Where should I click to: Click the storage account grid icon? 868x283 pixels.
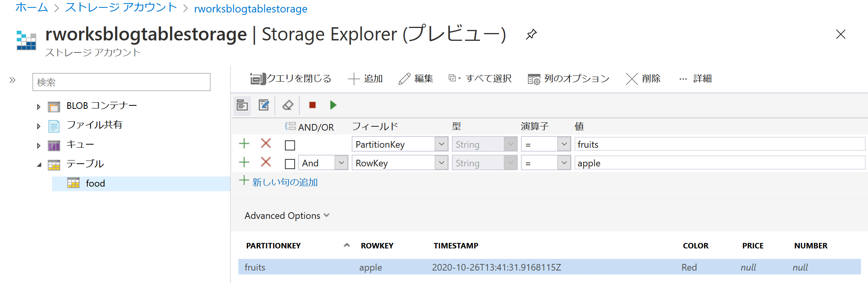point(26,40)
